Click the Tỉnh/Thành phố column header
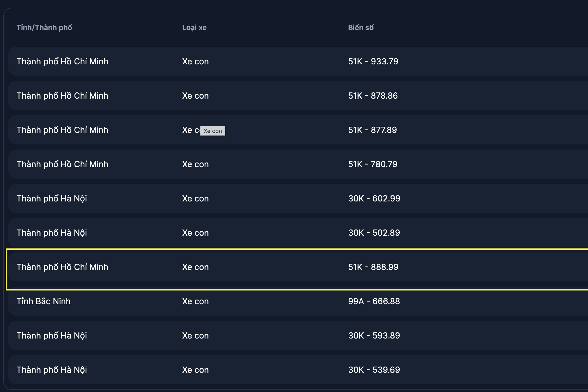 pos(44,28)
